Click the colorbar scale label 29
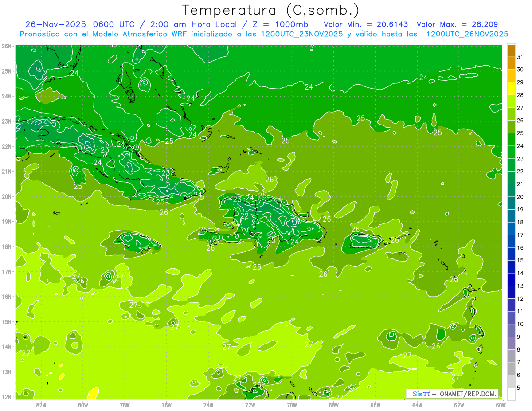Image resolution: width=532 pixels, height=411 pixels. pyautogui.click(x=520, y=82)
